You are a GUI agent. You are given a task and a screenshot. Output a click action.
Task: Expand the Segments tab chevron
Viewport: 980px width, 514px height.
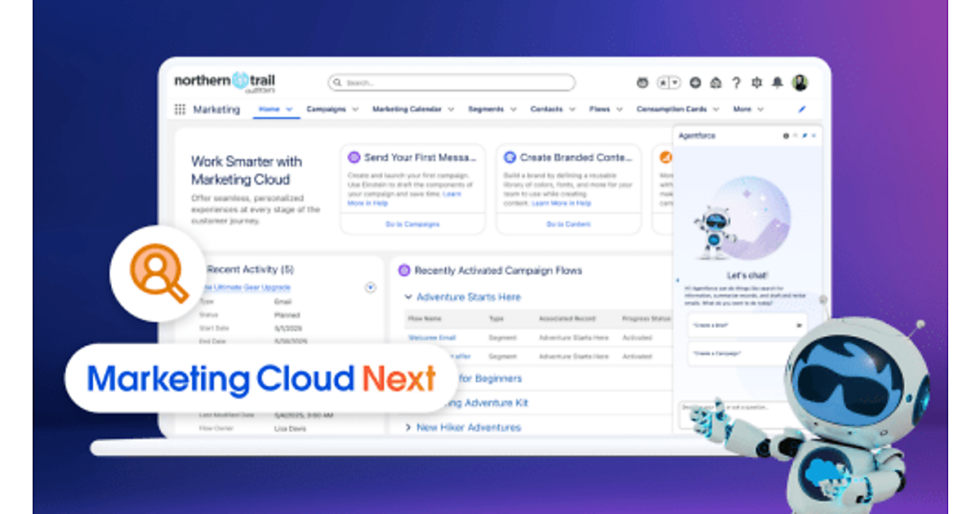pyautogui.click(x=513, y=109)
